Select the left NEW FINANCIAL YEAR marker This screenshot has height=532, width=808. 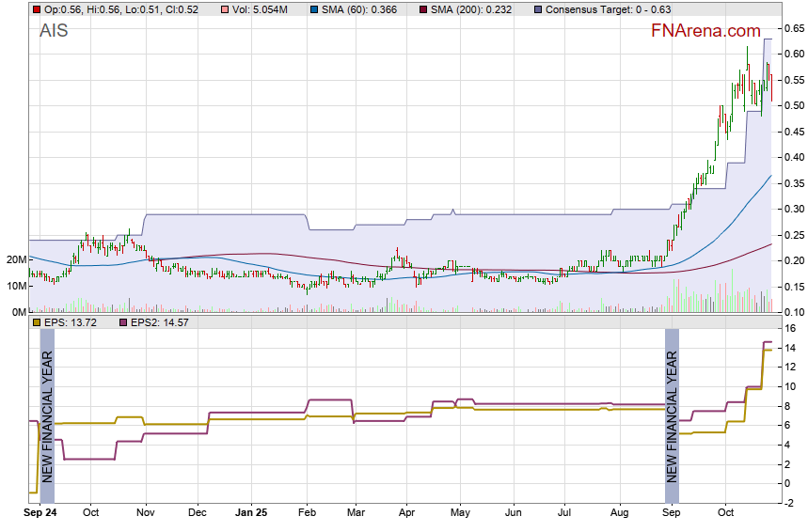coord(47,417)
